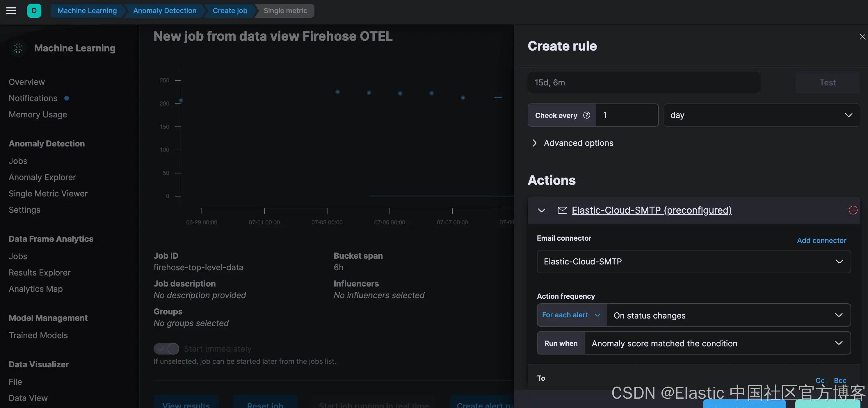
Task: Collapse the Elastic-Cloud-SMTP action panel
Action: tap(542, 210)
